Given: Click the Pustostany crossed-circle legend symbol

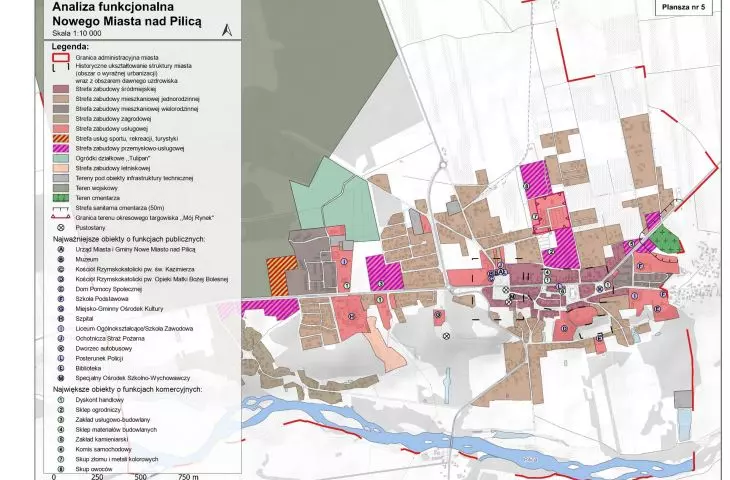Looking at the screenshot, I should [61, 228].
